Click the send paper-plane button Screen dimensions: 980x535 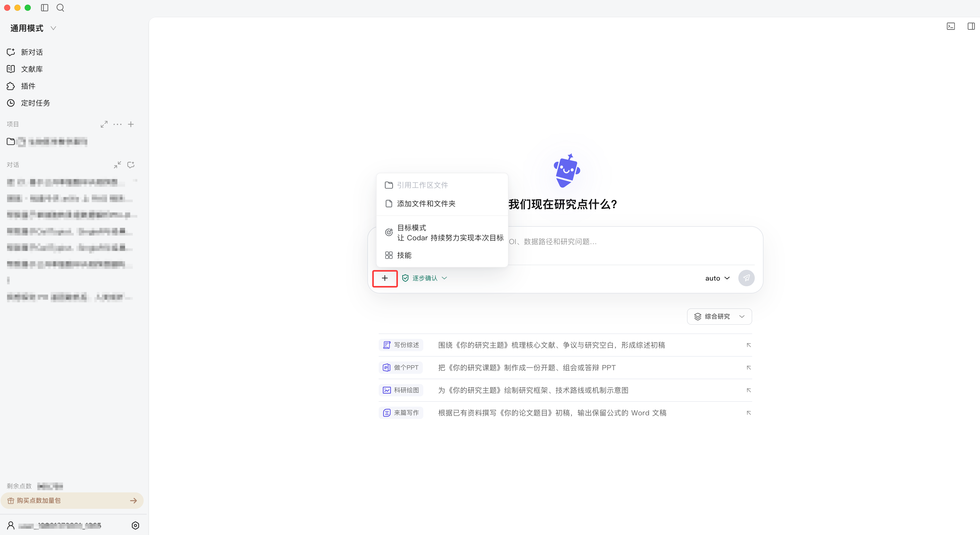pyautogui.click(x=746, y=278)
